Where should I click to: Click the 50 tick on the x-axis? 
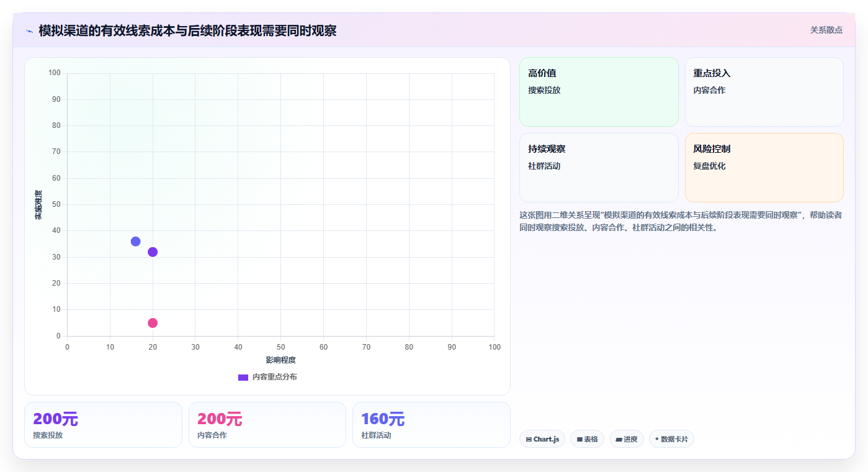(280, 347)
